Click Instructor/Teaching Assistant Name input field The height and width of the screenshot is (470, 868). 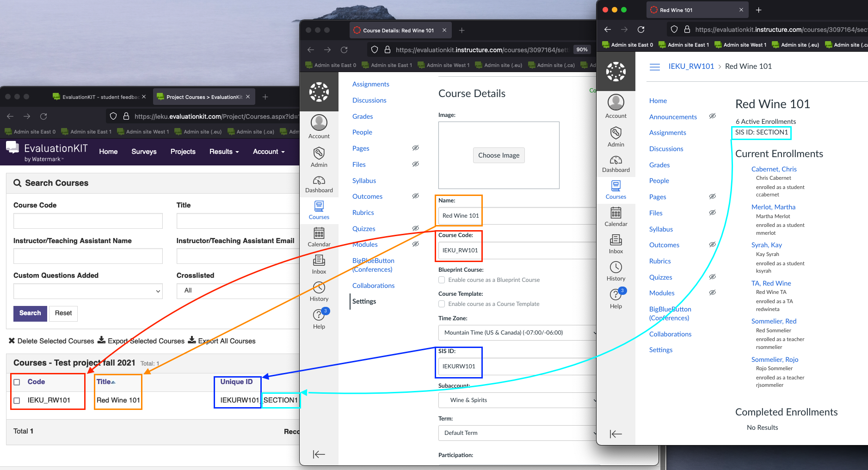[x=88, y=256]
